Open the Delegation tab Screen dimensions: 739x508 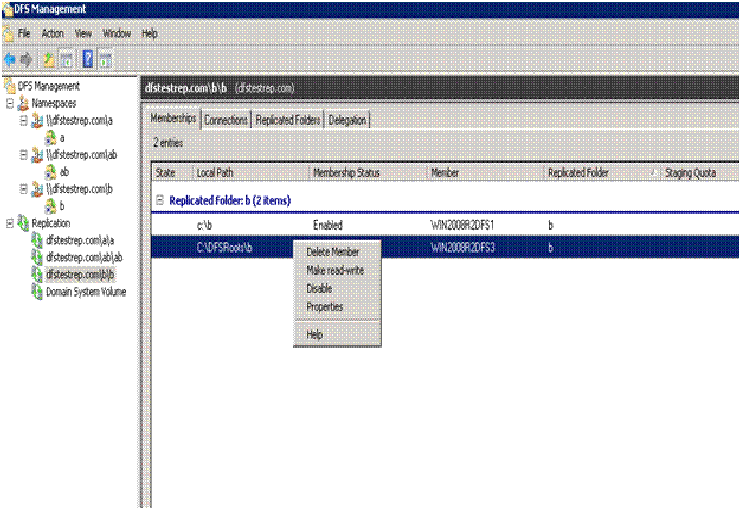[x=347, y=120]
